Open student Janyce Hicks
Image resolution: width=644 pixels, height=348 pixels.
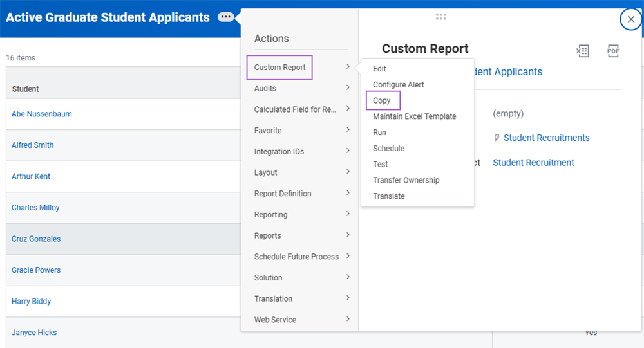point(34,333)
